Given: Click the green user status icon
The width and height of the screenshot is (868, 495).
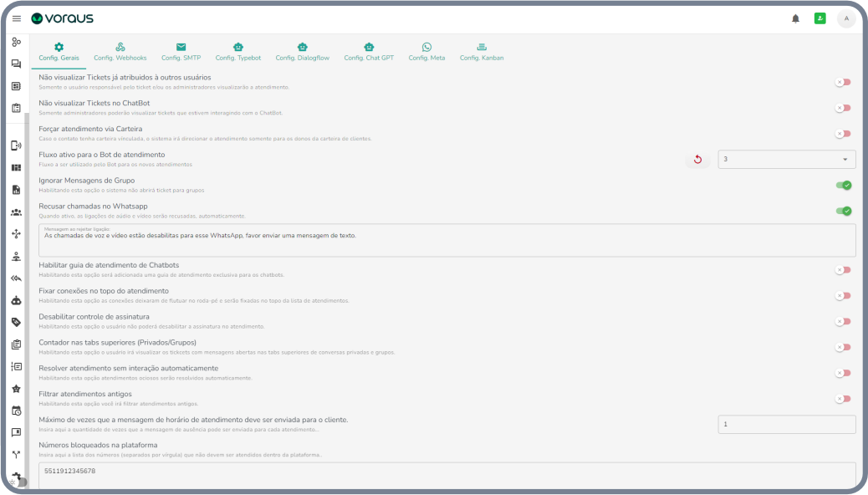Looking at the screenshot, I should coord(819,18).
